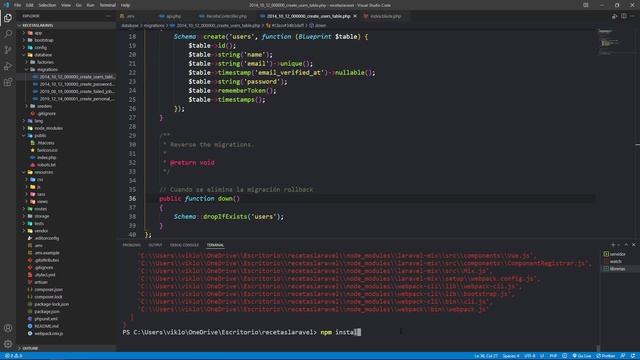Screen dimensions: 640x360
Task: Expand the bootstrap folder
Action: (44, 40)
